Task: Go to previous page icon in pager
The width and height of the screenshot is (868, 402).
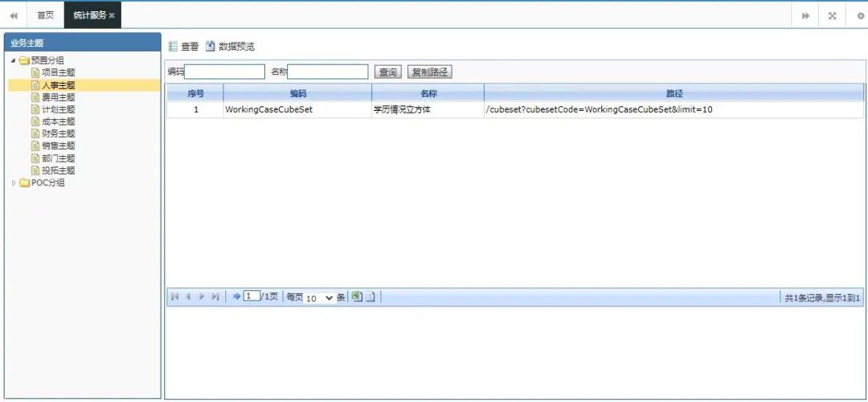Action: coord(188,297)
